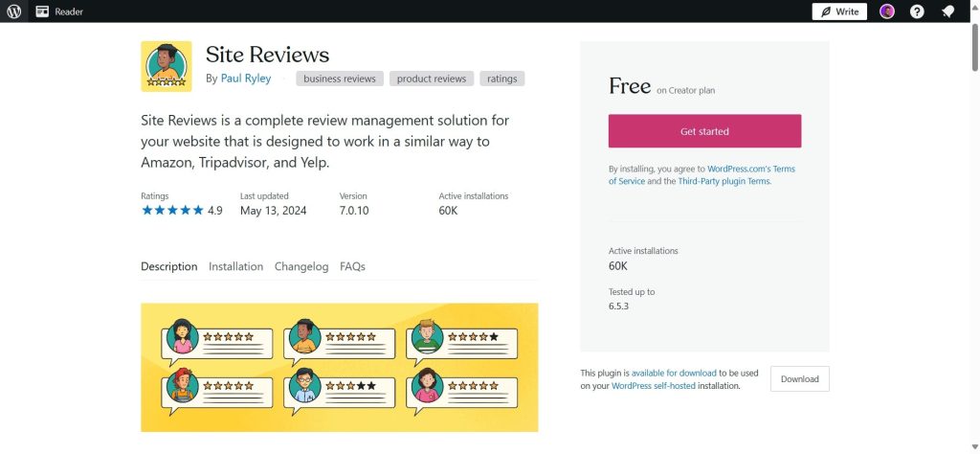Viewport: 980px width, 454px height.
Task: Click the user profile avatar
Action: click(887, 11)
